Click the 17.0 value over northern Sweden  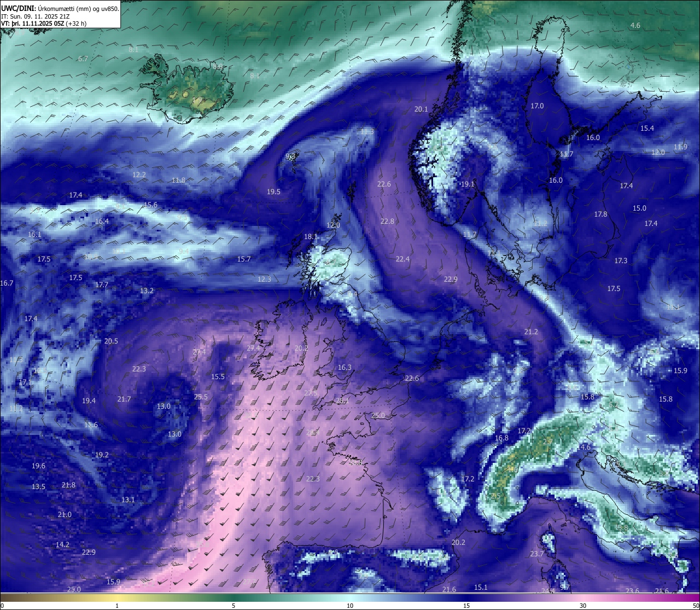(538, 106)
